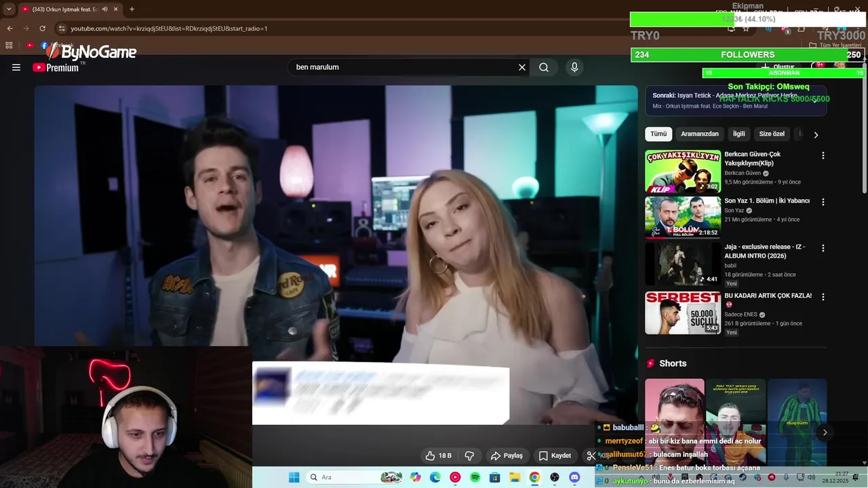Open Son Yaz 1. Bölüm thumbnail
The image size is (868, 488).
[683, 218]
